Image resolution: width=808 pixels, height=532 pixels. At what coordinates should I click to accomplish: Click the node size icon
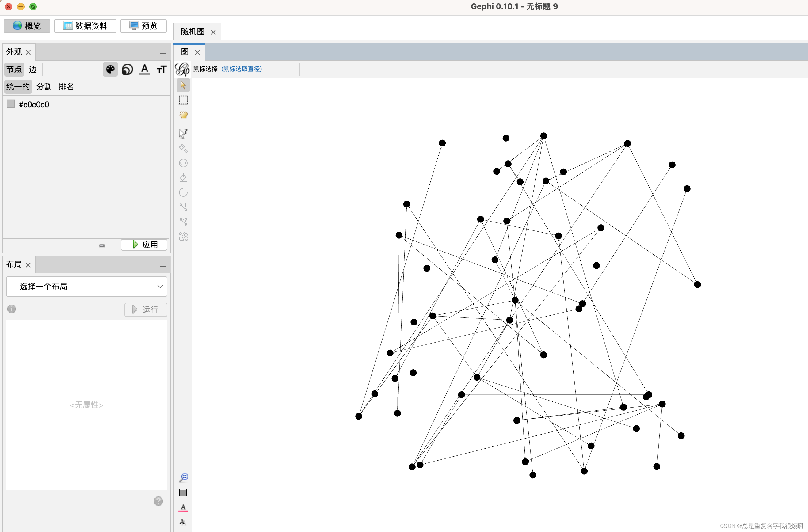click(x=127, y=69)
